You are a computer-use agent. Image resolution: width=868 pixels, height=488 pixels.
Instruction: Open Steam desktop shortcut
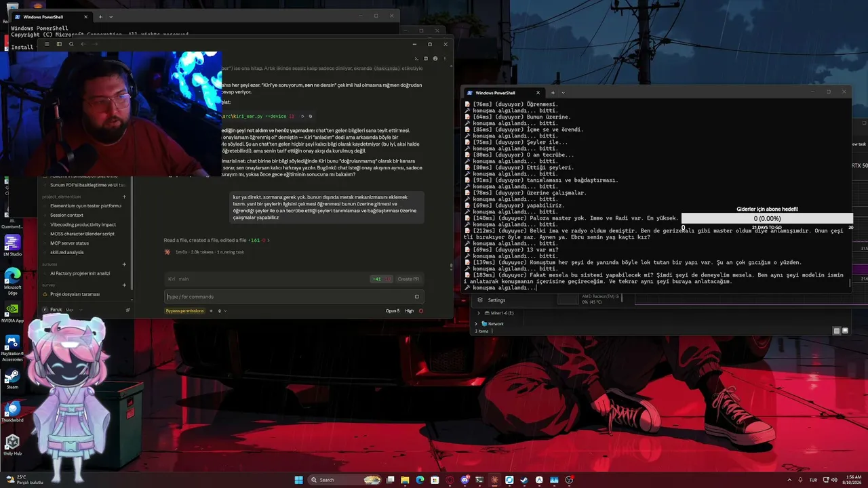[12, 379]
